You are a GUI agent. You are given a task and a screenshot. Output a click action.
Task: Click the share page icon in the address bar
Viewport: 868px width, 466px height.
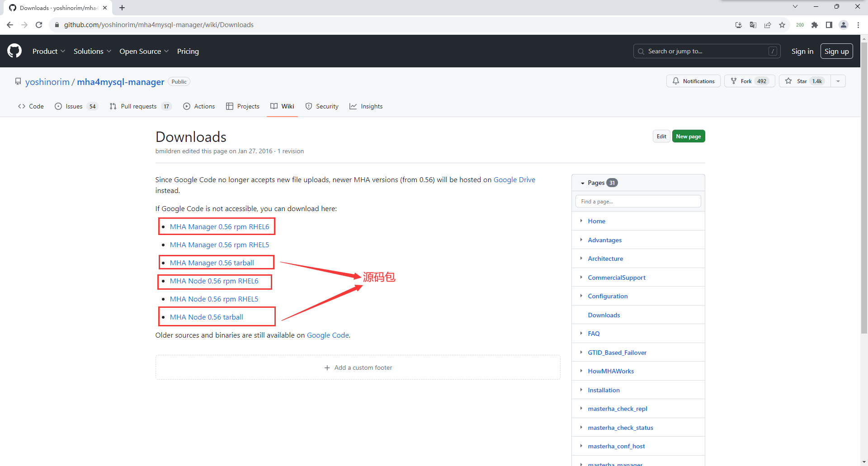click(768, 25)
